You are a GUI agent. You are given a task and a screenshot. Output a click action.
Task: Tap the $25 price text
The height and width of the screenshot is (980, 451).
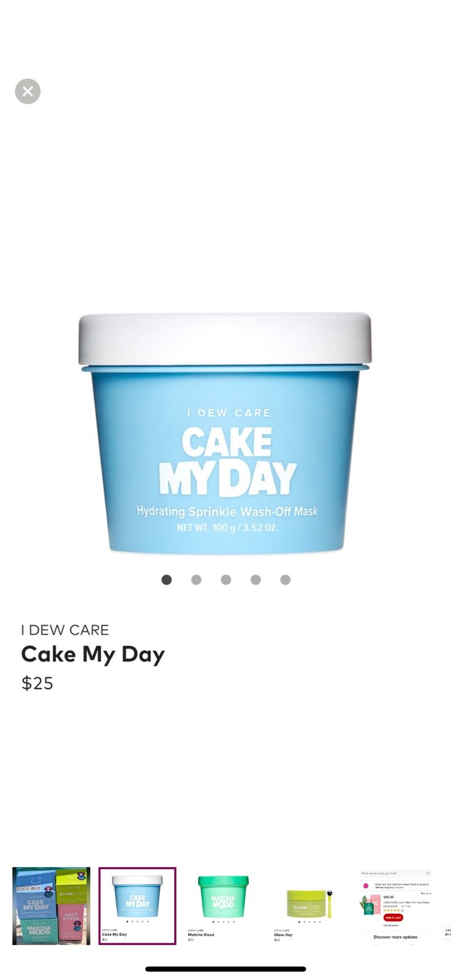pyautogui.click(x=37, y=683)
